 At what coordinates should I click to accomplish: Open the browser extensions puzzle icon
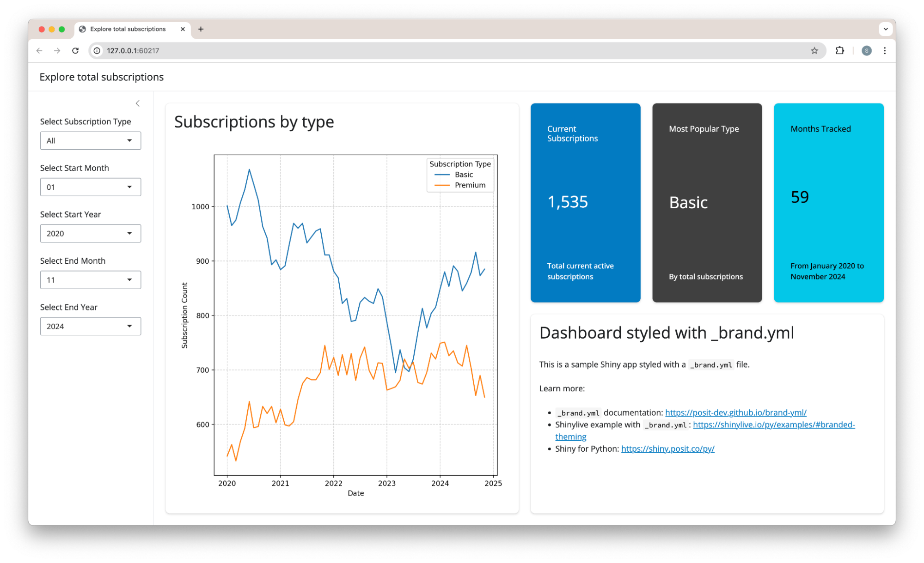(x=840, y=51)
